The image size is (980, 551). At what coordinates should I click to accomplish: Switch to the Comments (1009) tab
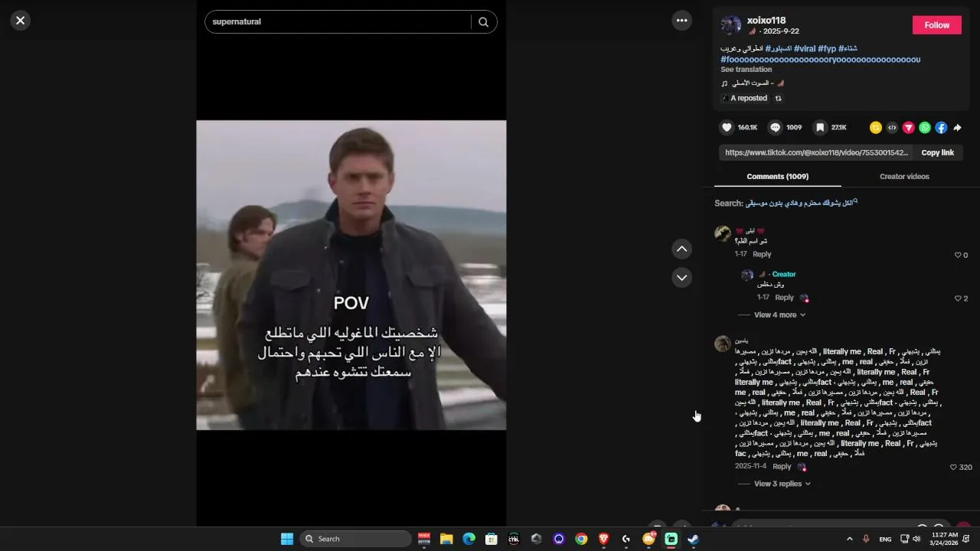pyautogui.click(x=777, y=176)
